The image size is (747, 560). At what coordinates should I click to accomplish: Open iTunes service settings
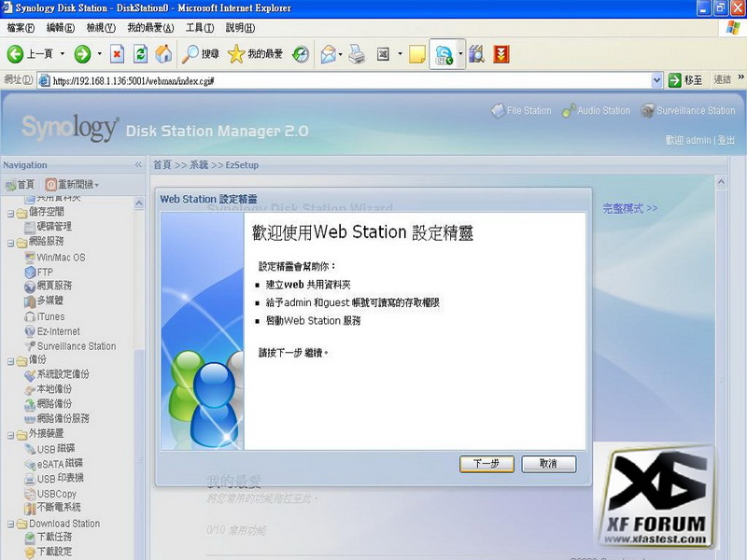(x=45, y=316)
